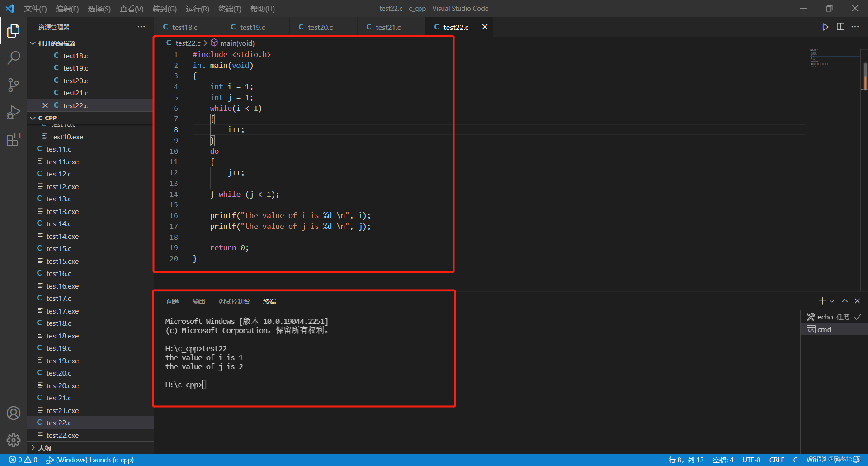The height and width of the screenshot is (466, 868).
Task: Change encoding via UTF-8 status
Action: point(751,460)
